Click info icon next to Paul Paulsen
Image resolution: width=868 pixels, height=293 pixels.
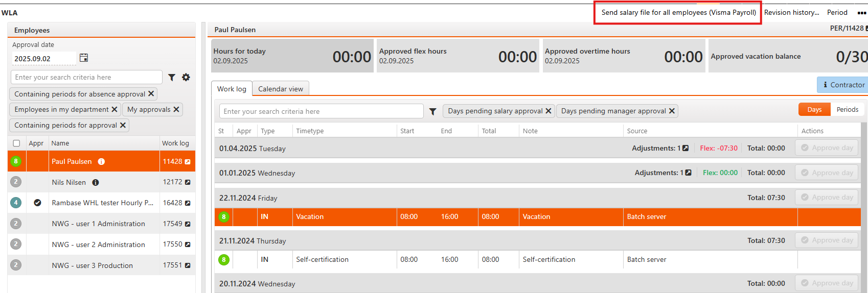tap(101, 162)
